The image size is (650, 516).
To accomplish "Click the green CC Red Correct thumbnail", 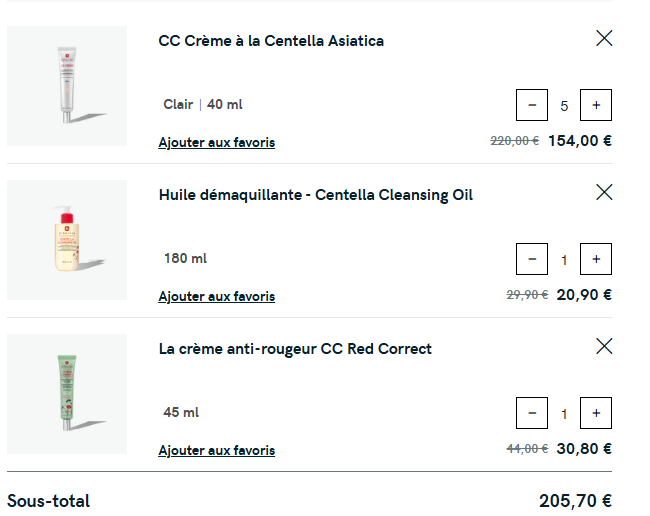I will tap(67, 393).
